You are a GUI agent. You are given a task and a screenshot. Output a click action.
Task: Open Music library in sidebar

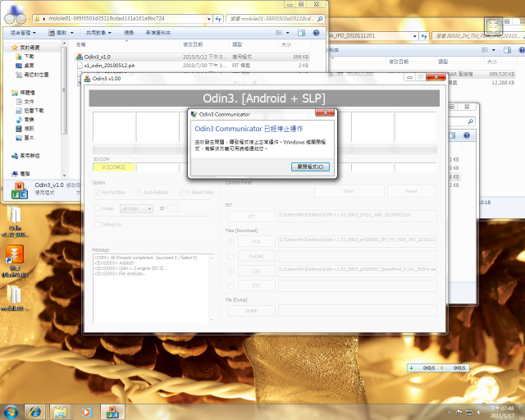[x=25, y=120]
